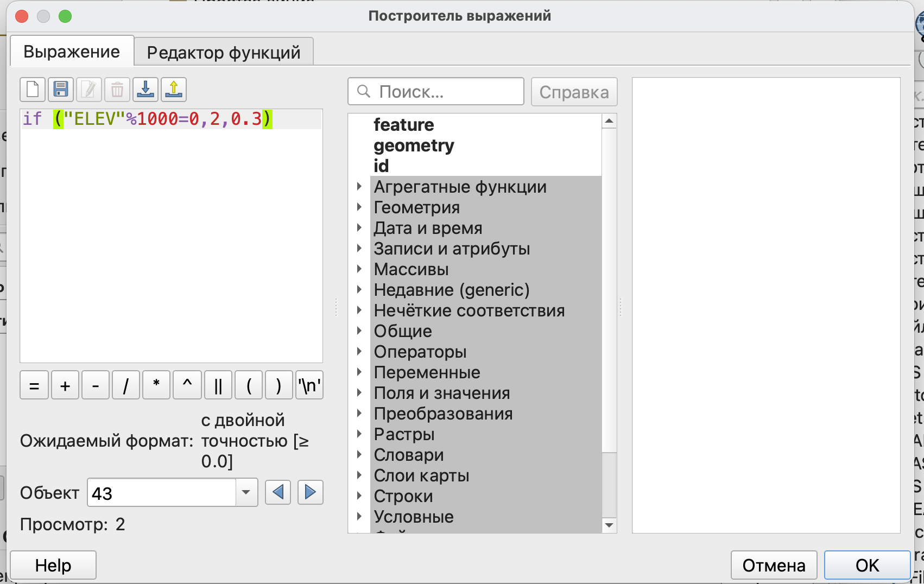
Task: Go to next feature with right arrow
Action: click(311, 492)
